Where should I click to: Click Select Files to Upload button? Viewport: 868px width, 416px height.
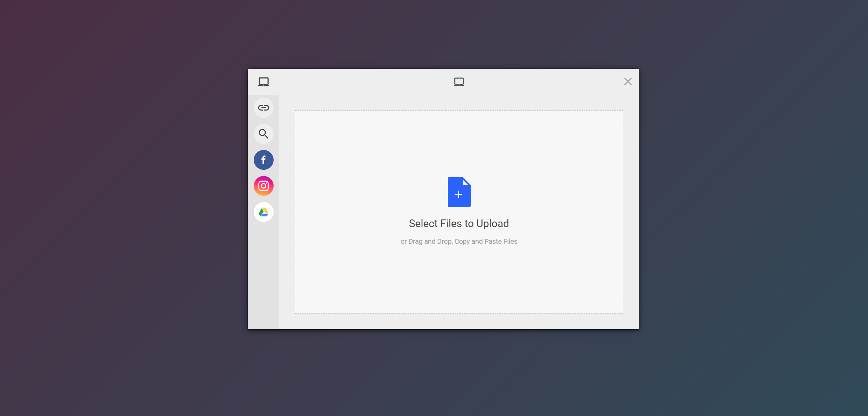tap(459, 224)
